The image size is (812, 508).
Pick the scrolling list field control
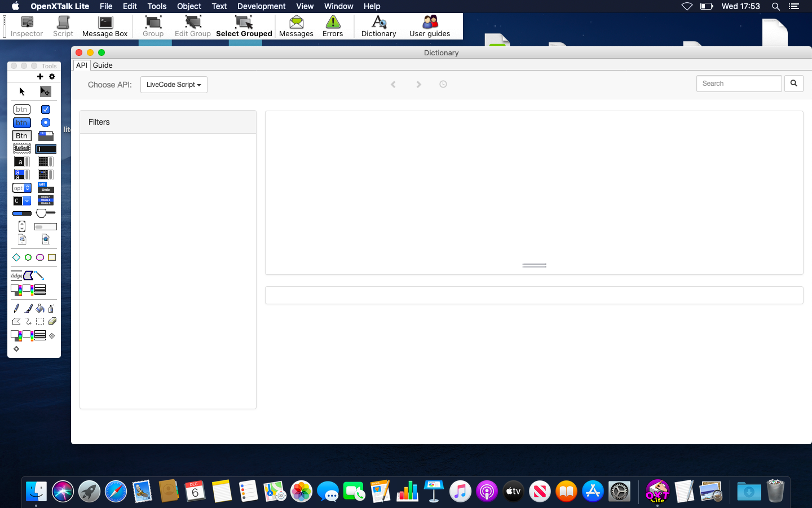[x=21, y=174]
